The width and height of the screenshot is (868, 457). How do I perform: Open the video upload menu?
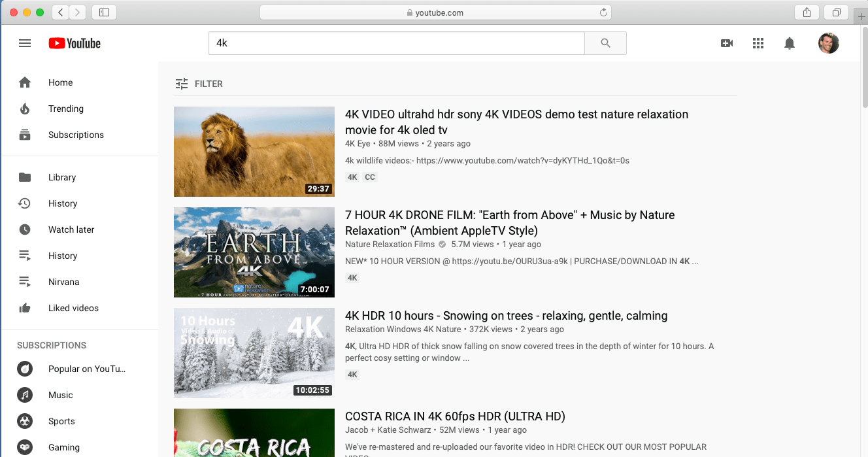tap(727, 43)
